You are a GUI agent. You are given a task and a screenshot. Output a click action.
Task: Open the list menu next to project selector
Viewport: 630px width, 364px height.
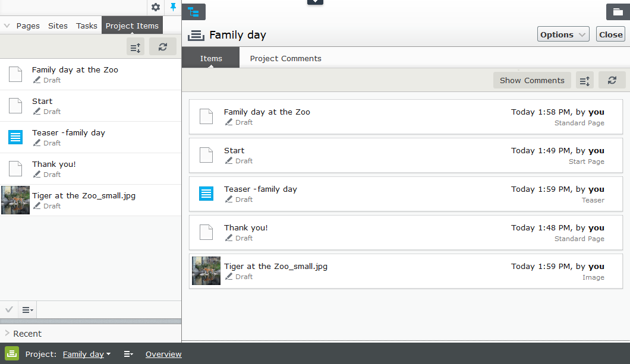click(x=128, y=354)
